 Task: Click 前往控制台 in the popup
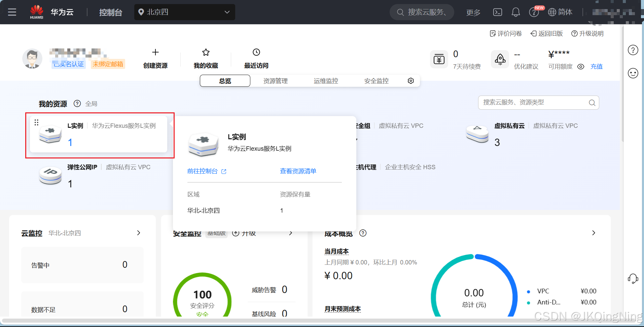point(207,171)
